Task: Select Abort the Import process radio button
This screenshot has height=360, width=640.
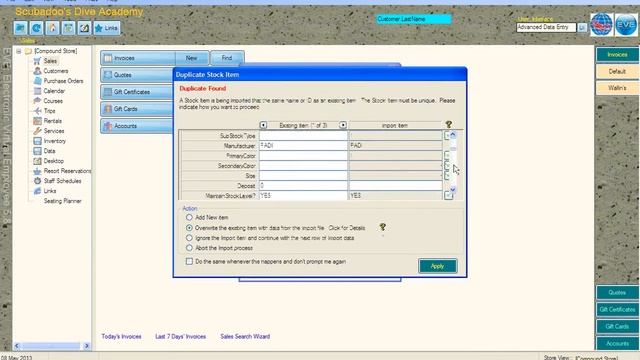Action: pos(189,248)
